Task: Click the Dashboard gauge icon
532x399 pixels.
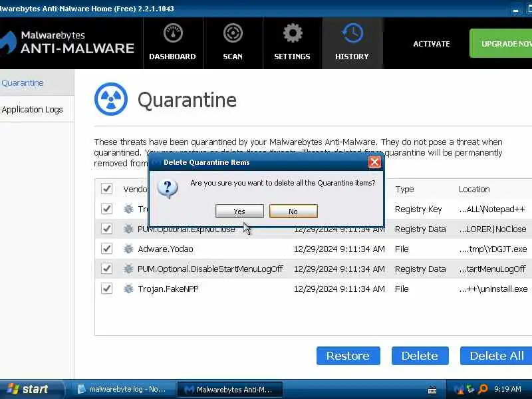Action: (x=173, y=33)
